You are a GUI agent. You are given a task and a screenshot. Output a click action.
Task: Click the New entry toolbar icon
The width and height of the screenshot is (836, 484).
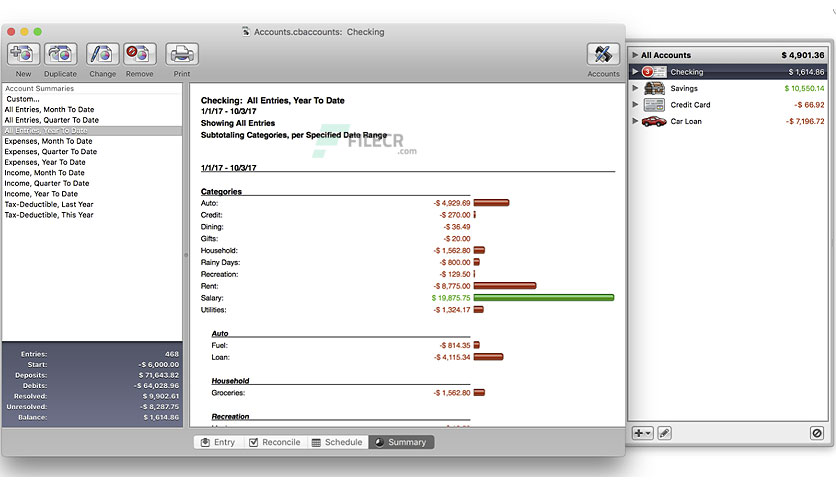(23, 54)
